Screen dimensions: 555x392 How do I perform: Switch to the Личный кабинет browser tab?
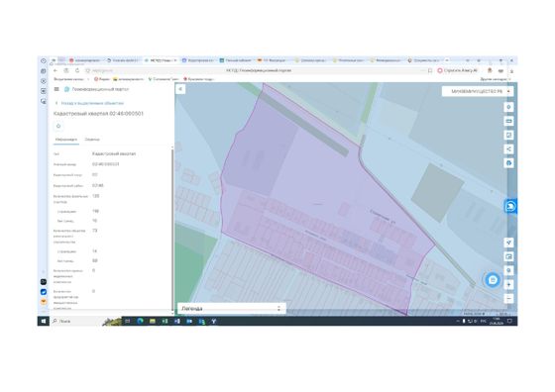[236, 60]
